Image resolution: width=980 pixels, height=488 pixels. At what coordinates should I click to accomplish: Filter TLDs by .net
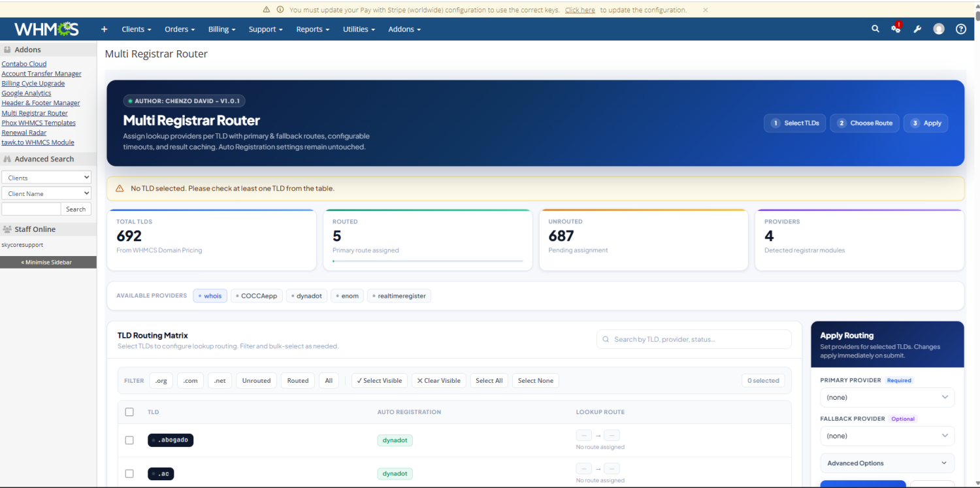tap(220, 381)
